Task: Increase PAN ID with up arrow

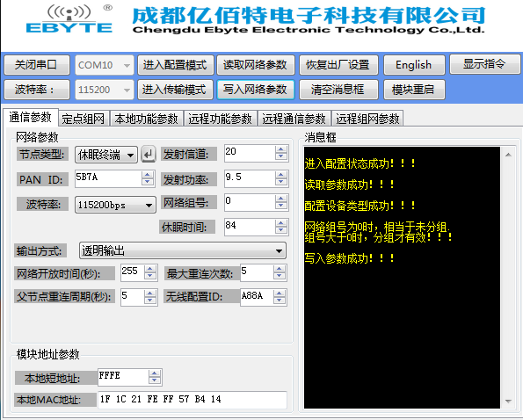Action: [x=147, y=175]
